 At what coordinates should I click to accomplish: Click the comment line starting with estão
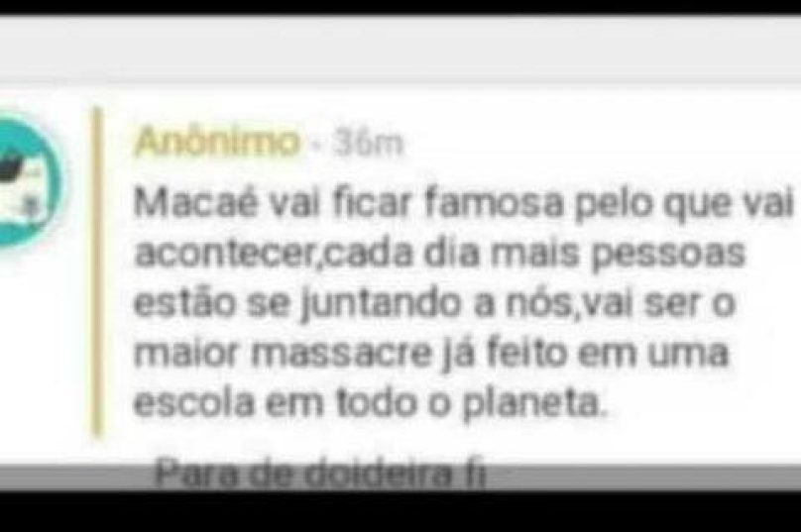pos(434,304)
